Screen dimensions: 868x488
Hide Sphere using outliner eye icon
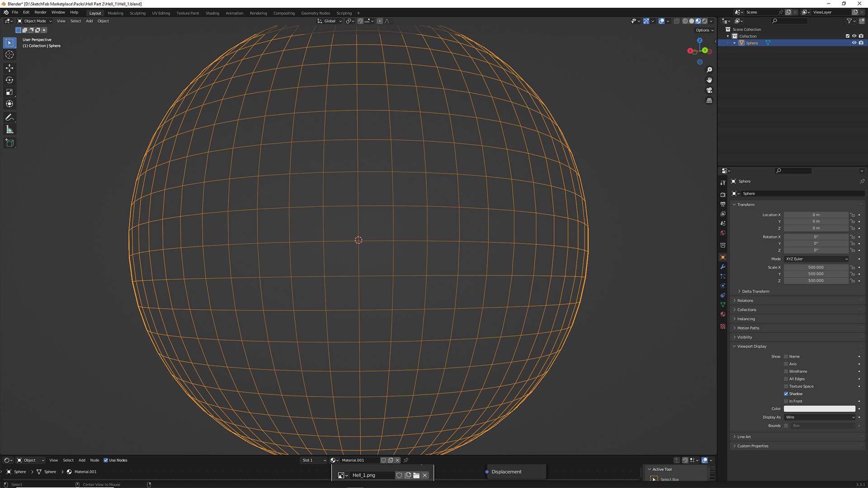click(x=854, y=43)
